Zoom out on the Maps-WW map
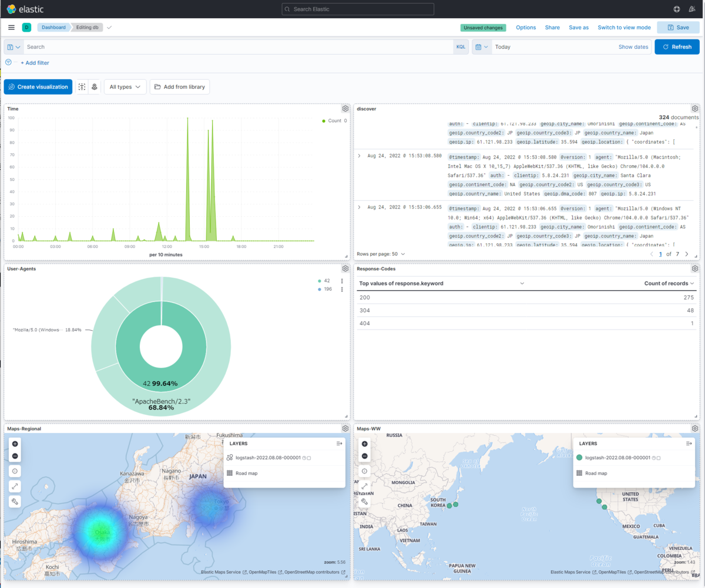Screen dimensions: 705x588 (365, 456)
